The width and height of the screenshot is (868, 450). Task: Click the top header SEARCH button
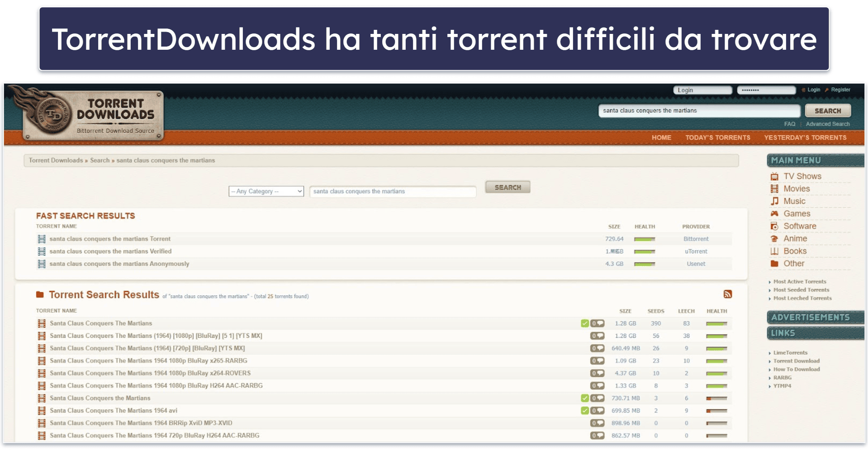click(828, 111)
